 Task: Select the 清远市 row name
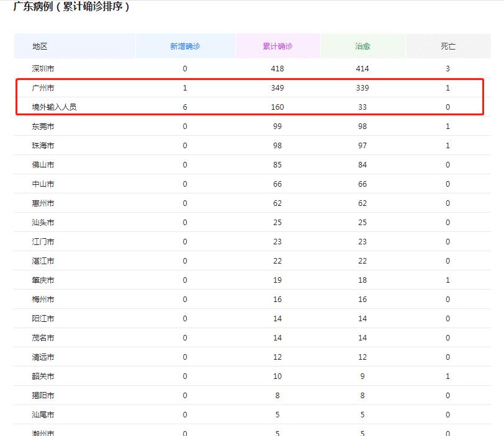43,357
